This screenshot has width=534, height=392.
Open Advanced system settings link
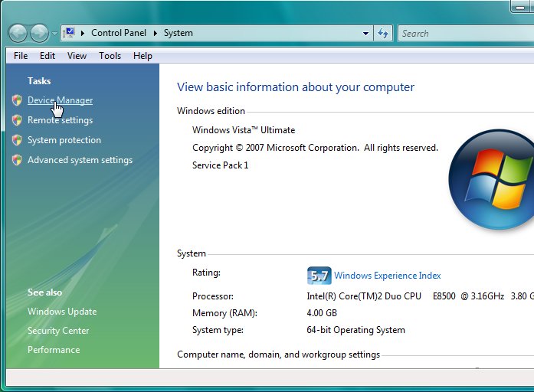tap(80, 160)
